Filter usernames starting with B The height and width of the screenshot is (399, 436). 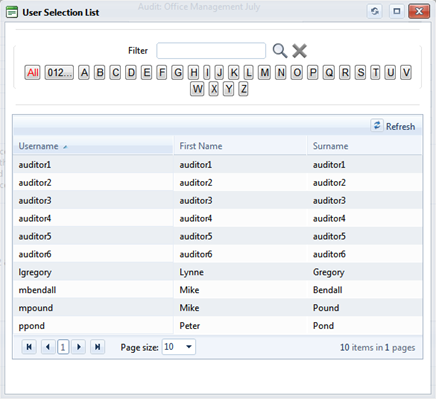[100, 72]
